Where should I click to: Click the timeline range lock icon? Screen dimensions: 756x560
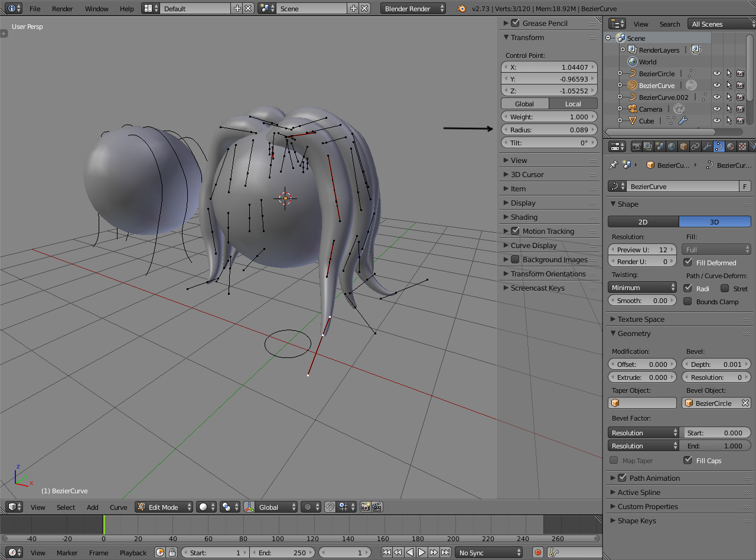172,552
